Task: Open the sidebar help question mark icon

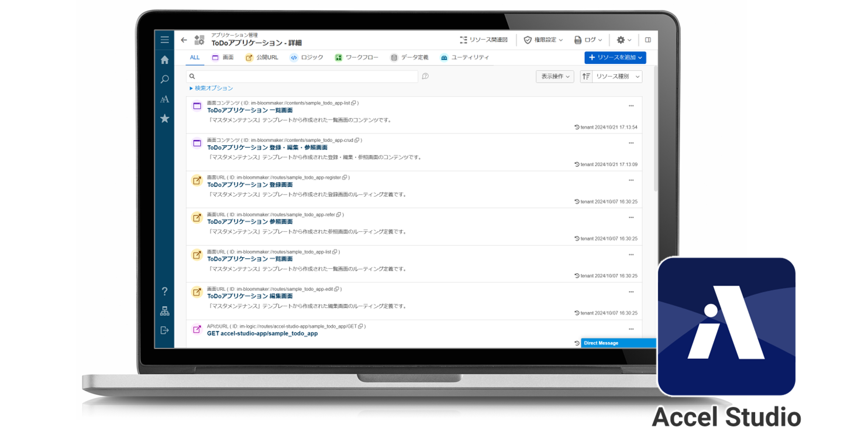Action: (x=164, y=292)
